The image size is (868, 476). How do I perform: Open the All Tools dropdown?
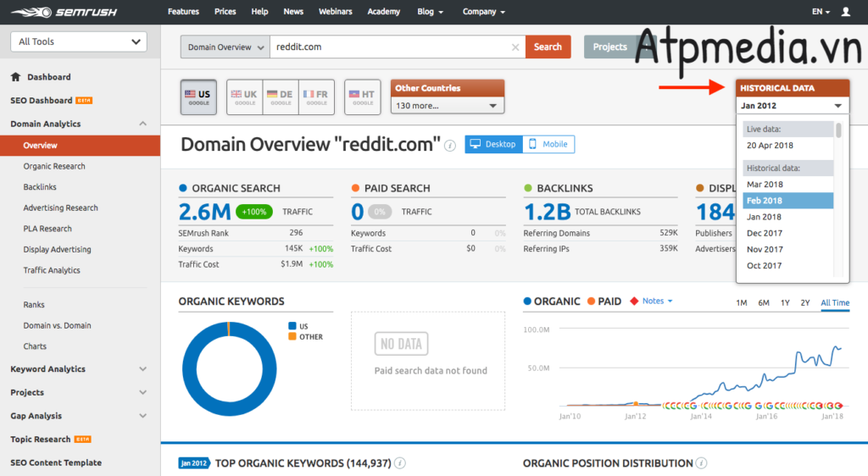(79, 42)
